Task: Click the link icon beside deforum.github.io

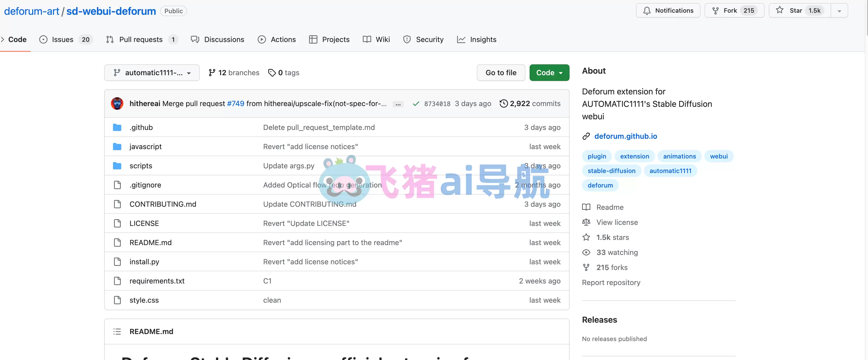Action: point(586,136)
